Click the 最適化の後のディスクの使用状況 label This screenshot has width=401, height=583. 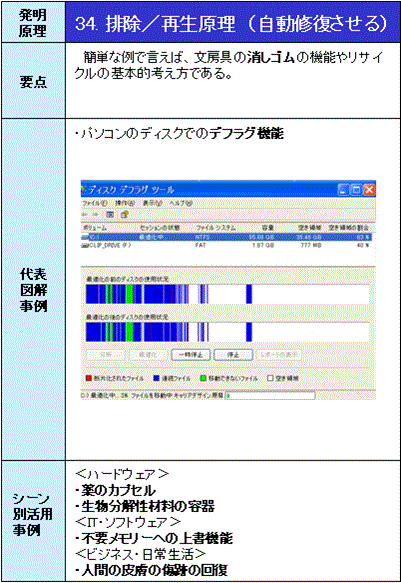127,317
